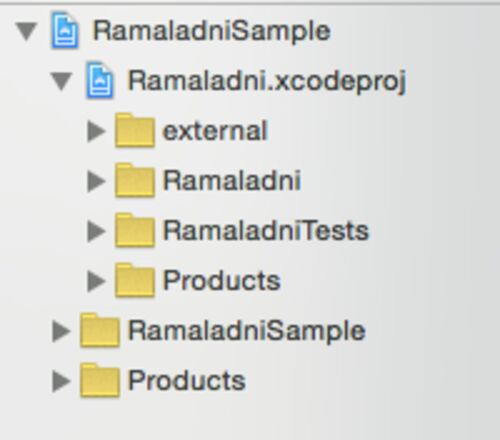Select the root RamaladniSample project label

(212, 31)
